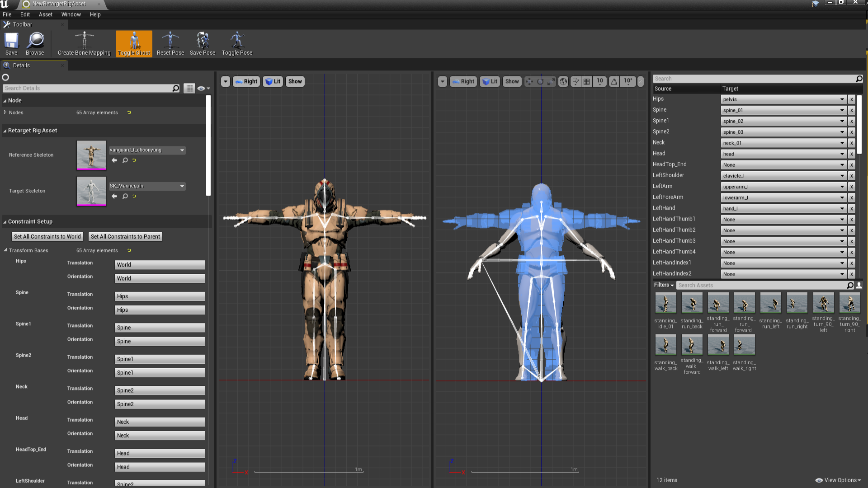Click Set All Constraints to Parent

pos(125,236)
